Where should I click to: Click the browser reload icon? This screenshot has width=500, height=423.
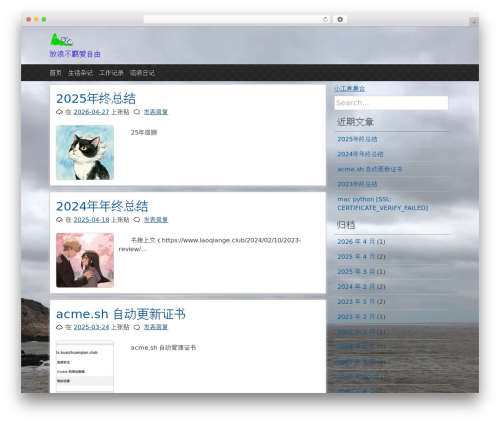(325, 20)
